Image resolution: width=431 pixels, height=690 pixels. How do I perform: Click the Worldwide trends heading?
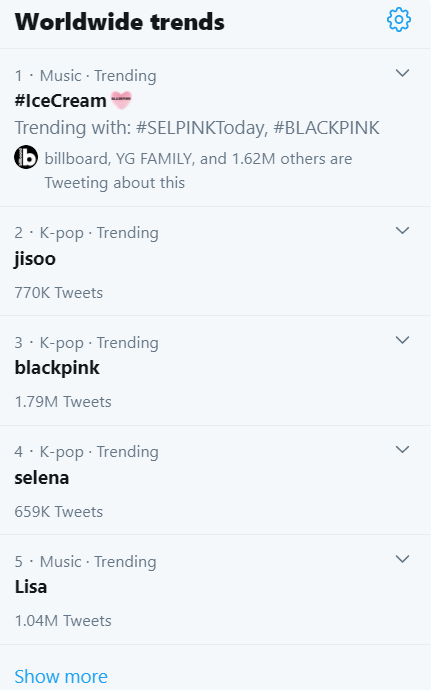click(120, 22)
